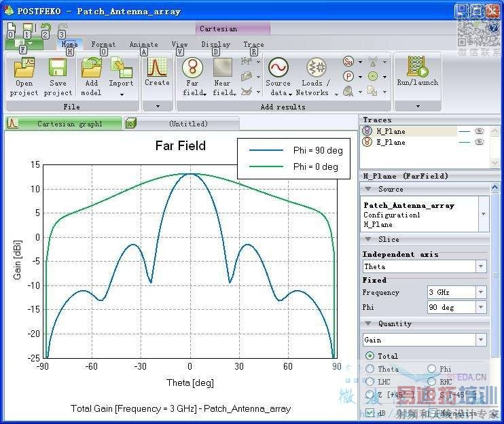The width and height of the screenshot is (504, 424).
Task: Switch to the Home ribbon tab
Action: coord(69,44)
